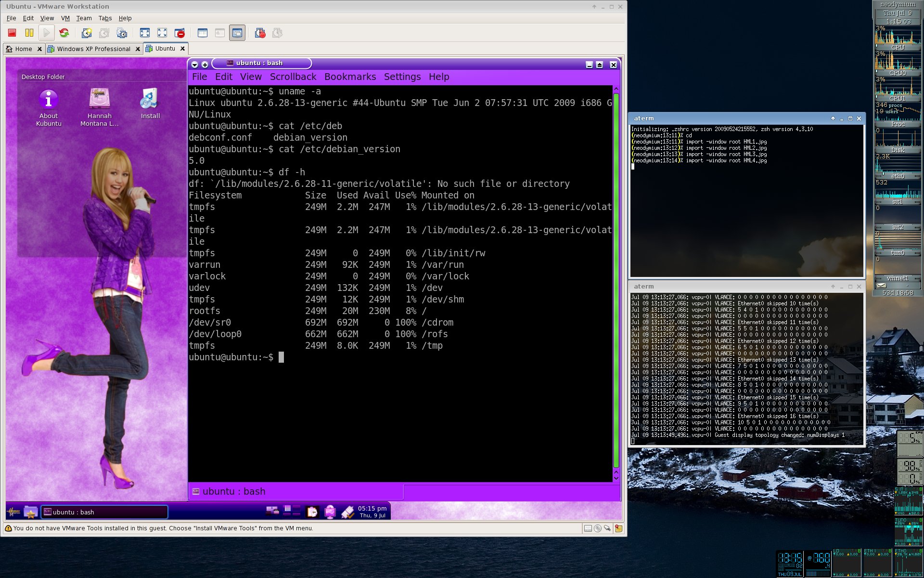The width and height of the screenshot is (924, 578).
Task: Toggle the highlighted console view toolbar button
Action: pos(237,33)
